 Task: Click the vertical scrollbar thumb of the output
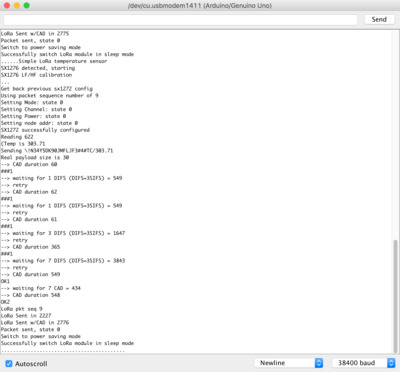(x=395, y=296)
